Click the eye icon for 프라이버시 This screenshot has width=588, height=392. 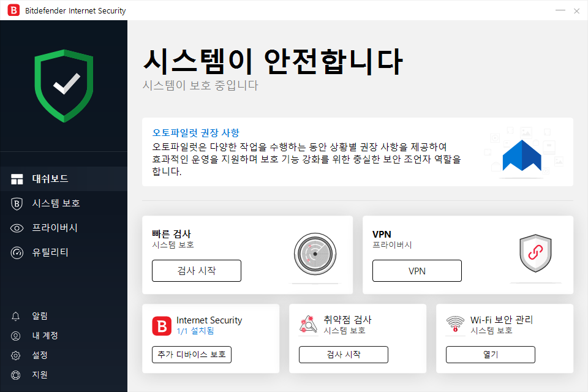17,228
